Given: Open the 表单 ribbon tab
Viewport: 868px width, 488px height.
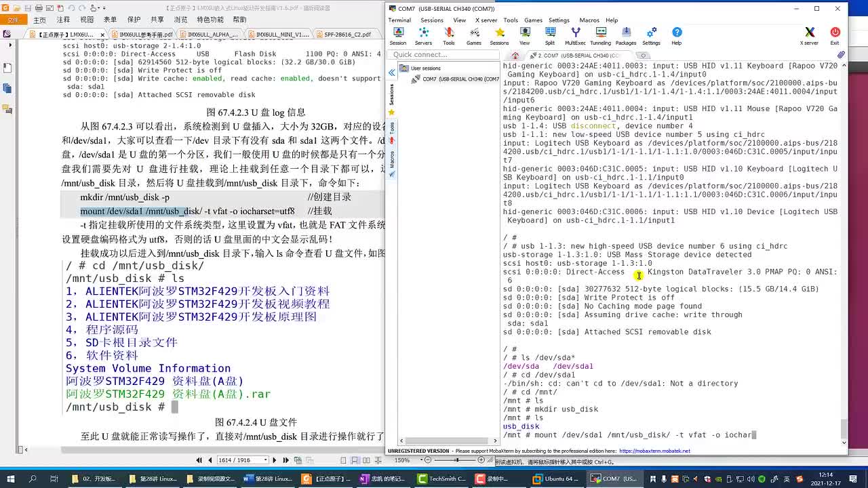Looking at the screenshot, I should tap(110, 20).
